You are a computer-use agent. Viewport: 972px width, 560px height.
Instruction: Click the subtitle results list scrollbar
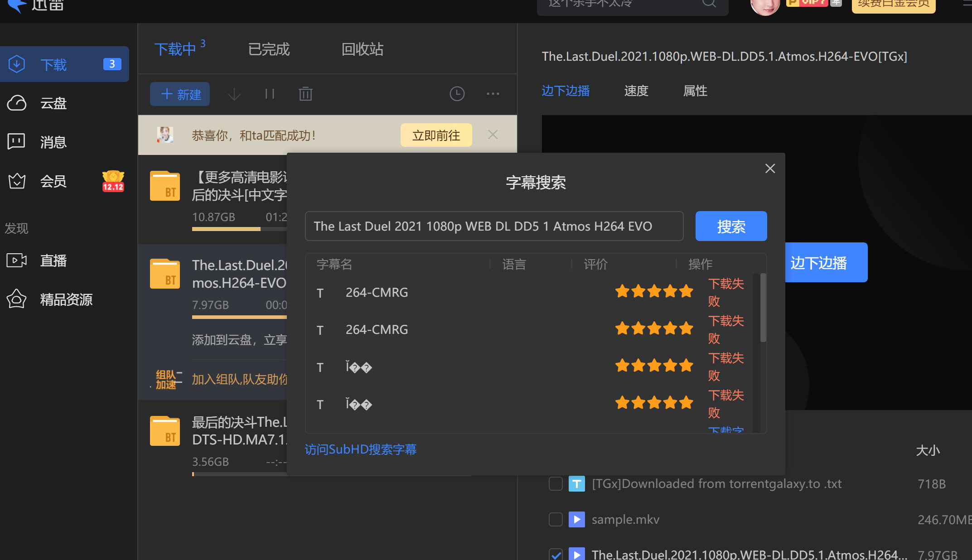pyautogui.click(x=763, y=308)
